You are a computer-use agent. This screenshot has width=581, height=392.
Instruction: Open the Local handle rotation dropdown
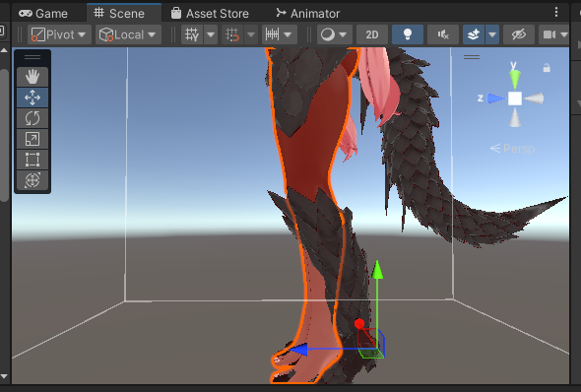[x=128, y=34]
